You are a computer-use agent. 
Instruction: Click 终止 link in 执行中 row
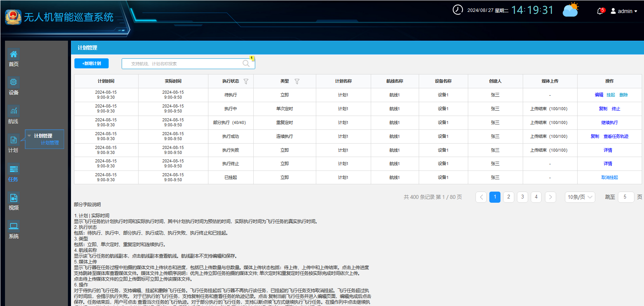click(616, 109)
